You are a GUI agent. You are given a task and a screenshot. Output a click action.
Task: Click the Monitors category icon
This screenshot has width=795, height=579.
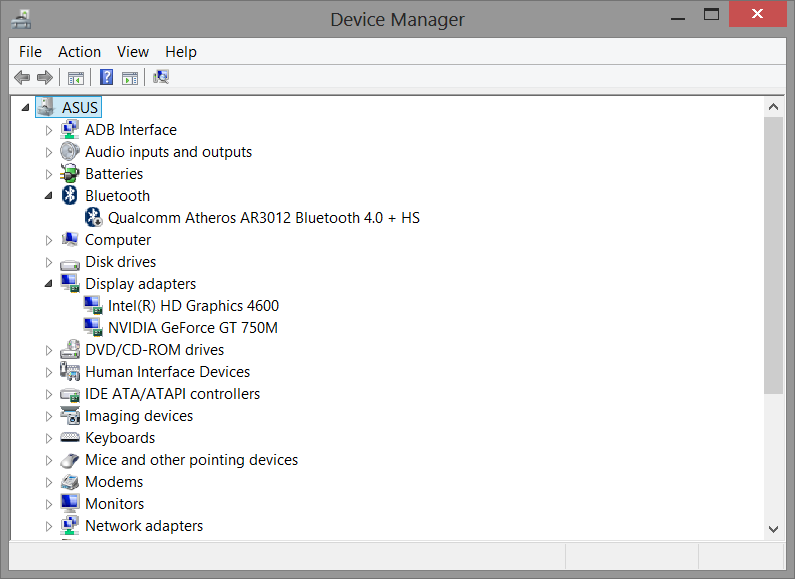69,503
